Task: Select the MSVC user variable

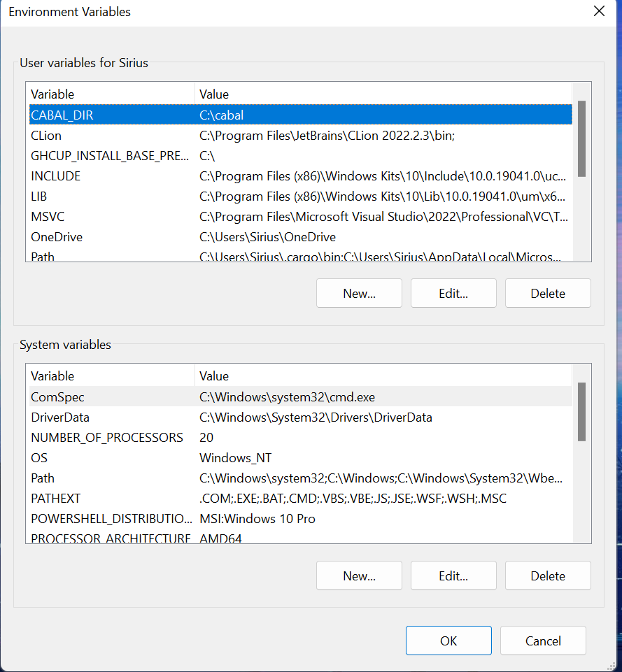Action: (x=105, y=216)
